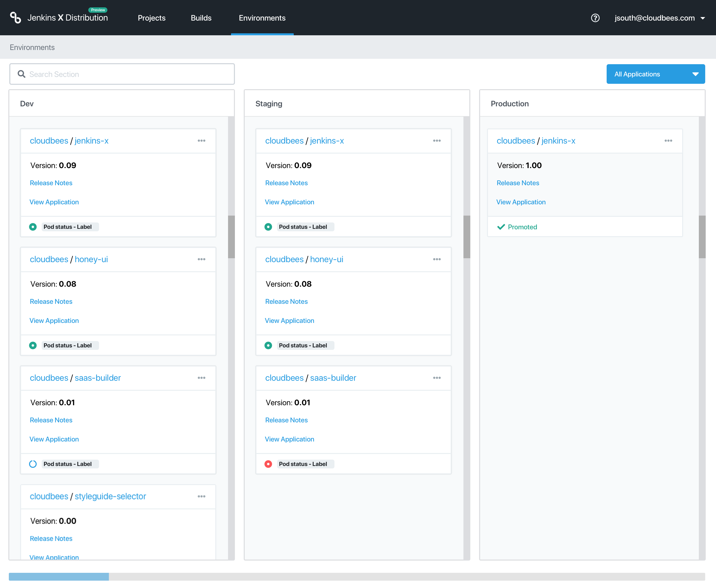Screen dimensions: 716x588
Task: Open ellipsis menu for Dev saas-builder card
Action: (201, 378)
